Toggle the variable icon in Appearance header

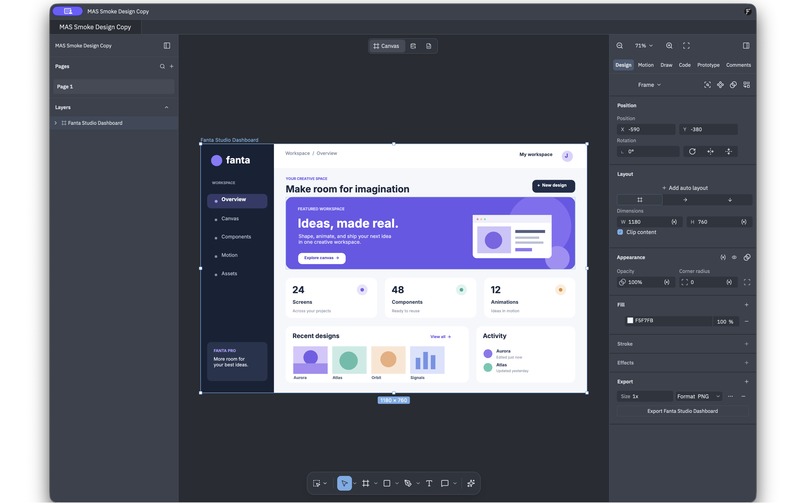[x=723, y=258]
